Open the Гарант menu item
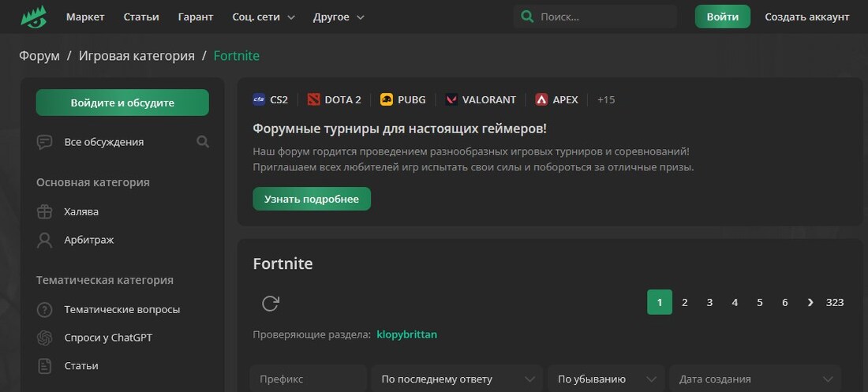 click(x=196, y=17)
